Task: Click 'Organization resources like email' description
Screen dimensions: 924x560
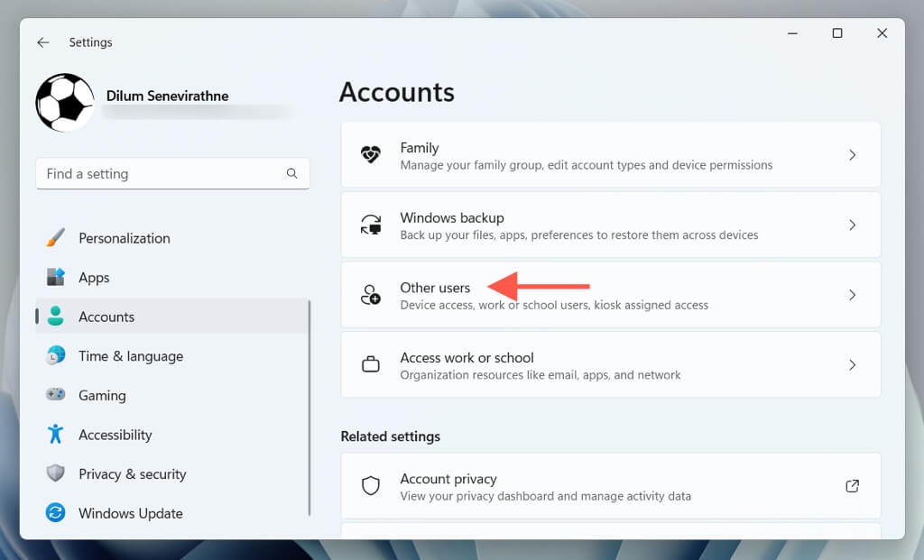Action: point(541,375)
